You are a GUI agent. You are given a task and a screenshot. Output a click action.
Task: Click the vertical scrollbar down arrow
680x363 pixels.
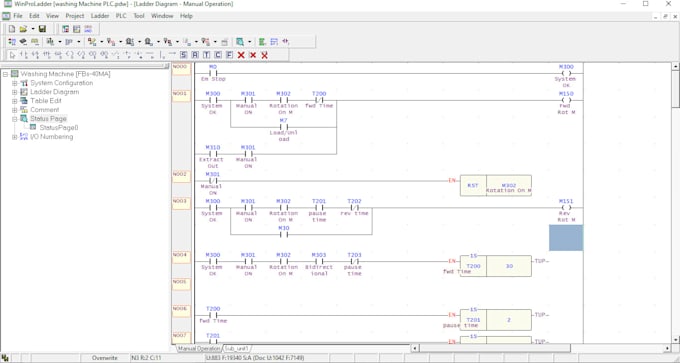(x=675, y=341)
